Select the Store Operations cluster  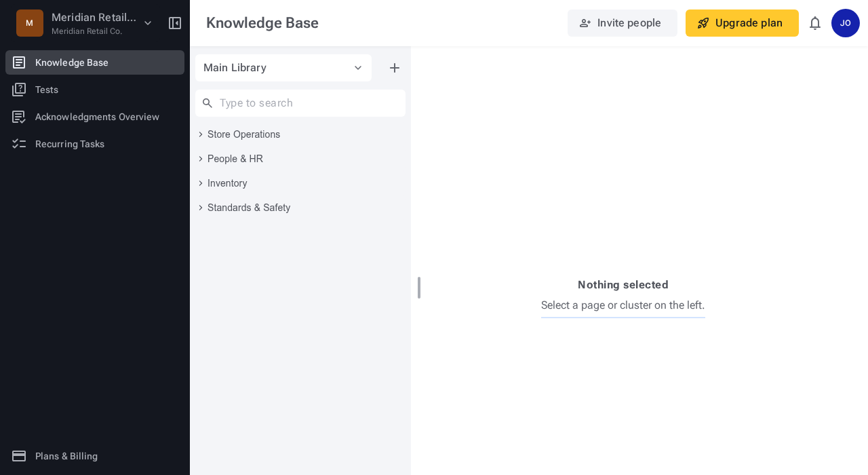[243, 134]
